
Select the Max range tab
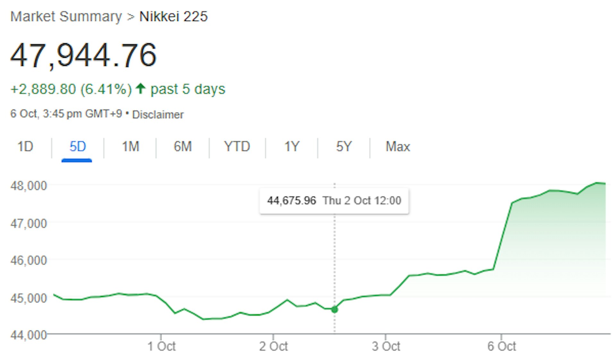point(398,147)
